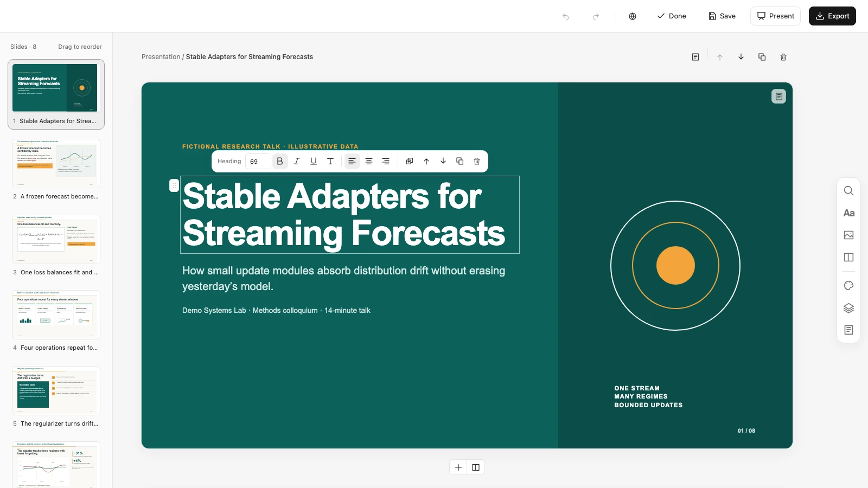Duplicate element in text toolbar

[x=460, y=161]
